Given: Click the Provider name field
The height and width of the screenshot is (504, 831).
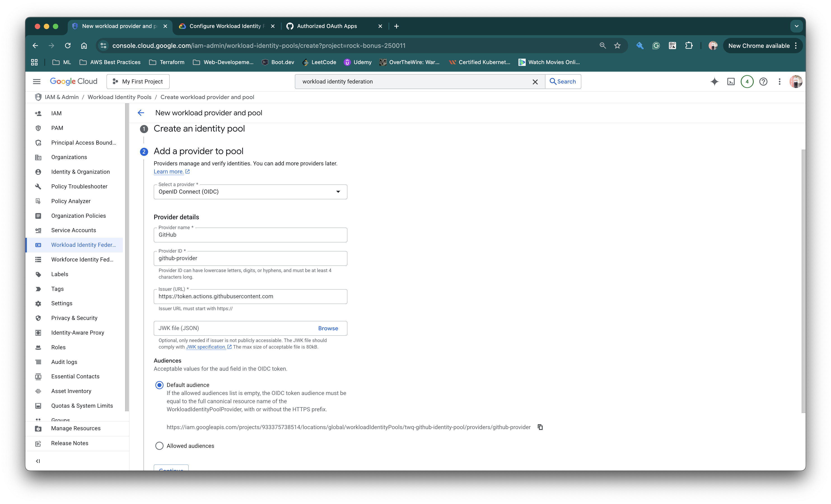Looking at the screenshot, I should [250, 235].
